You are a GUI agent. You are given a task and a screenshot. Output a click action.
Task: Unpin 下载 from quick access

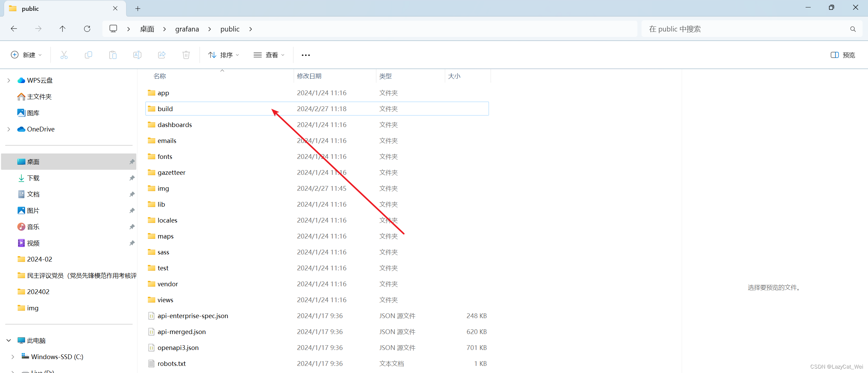click(x=132, y=178)
